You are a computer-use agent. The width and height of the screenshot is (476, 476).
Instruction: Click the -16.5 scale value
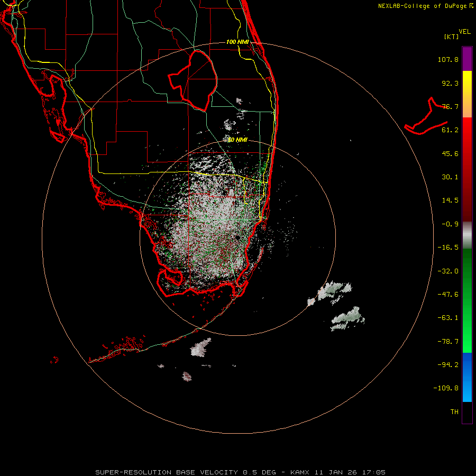pyautogui.click(x=448, y=248)
